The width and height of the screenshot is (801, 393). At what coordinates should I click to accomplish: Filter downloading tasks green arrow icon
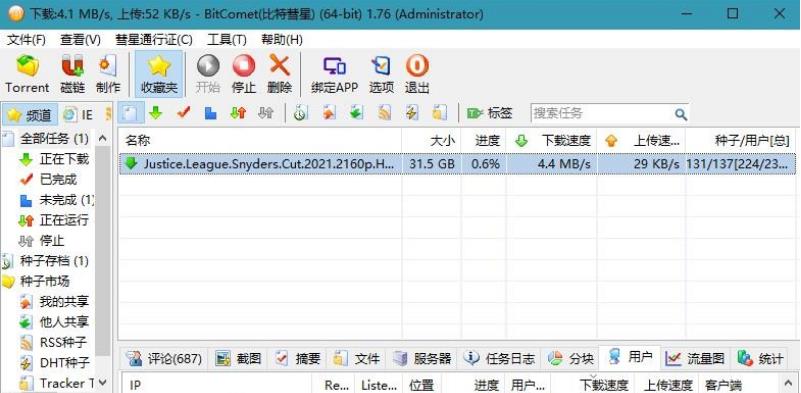pyautogui.click(x=156, y=113)
